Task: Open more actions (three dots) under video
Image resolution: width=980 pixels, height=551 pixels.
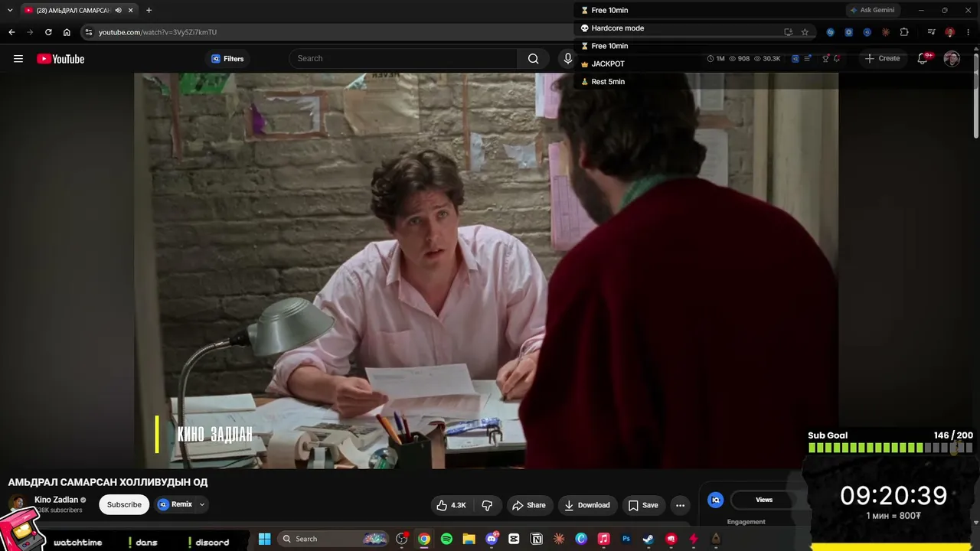Action: coord(680,505)
